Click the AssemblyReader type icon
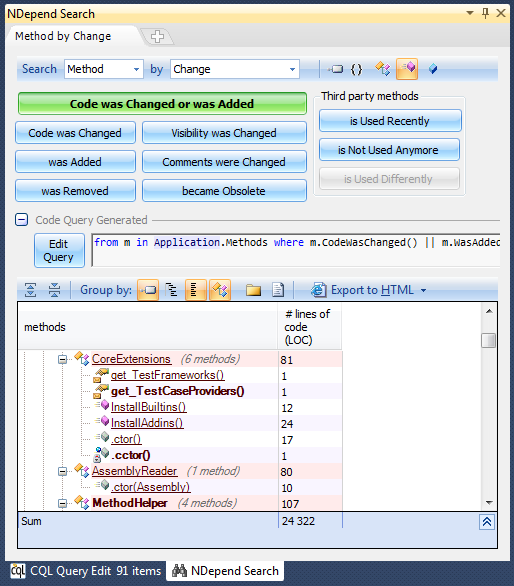Screen dimensions: 514x586 [82, 471]
